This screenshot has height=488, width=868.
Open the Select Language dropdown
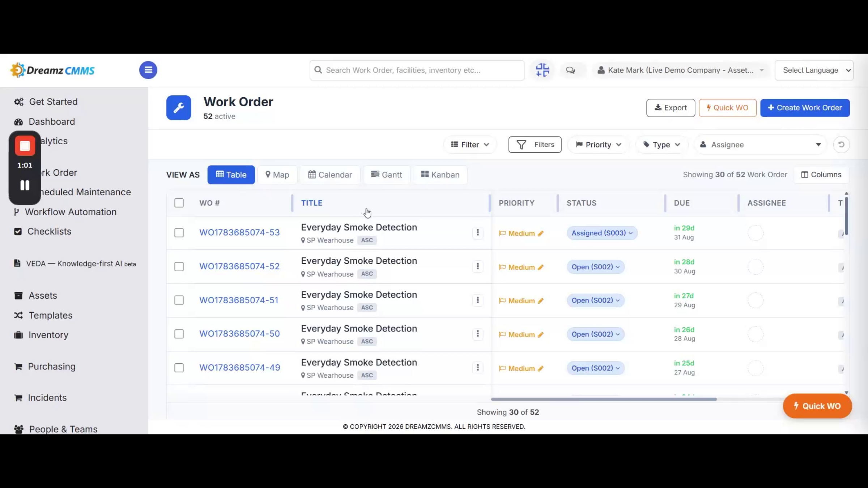(814, 70)
